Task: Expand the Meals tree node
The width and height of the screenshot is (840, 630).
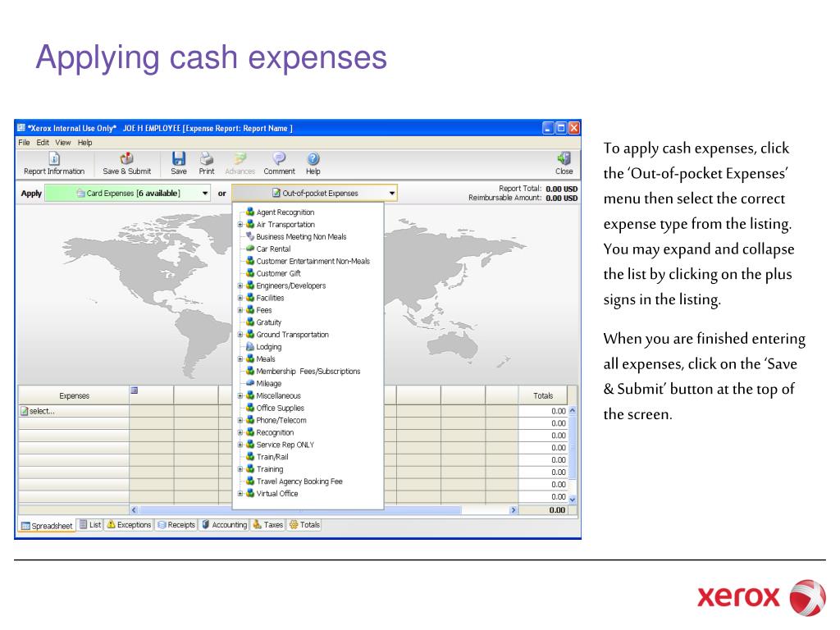Action: point(240,359)
